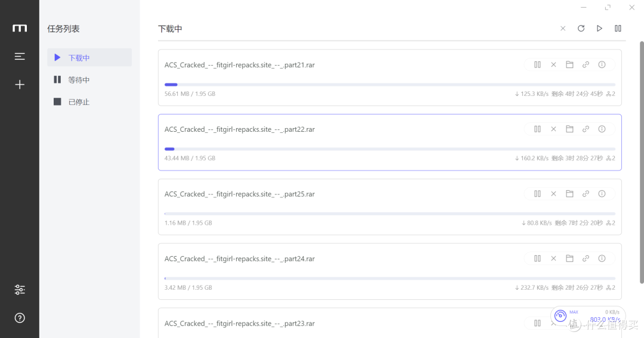Select the part22.rar file name

click(240, 129)
